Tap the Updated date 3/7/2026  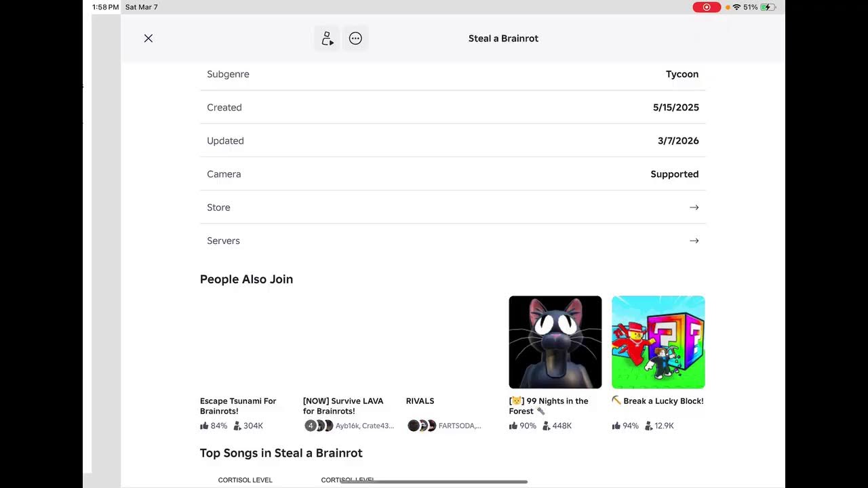(x=678, y=141)
